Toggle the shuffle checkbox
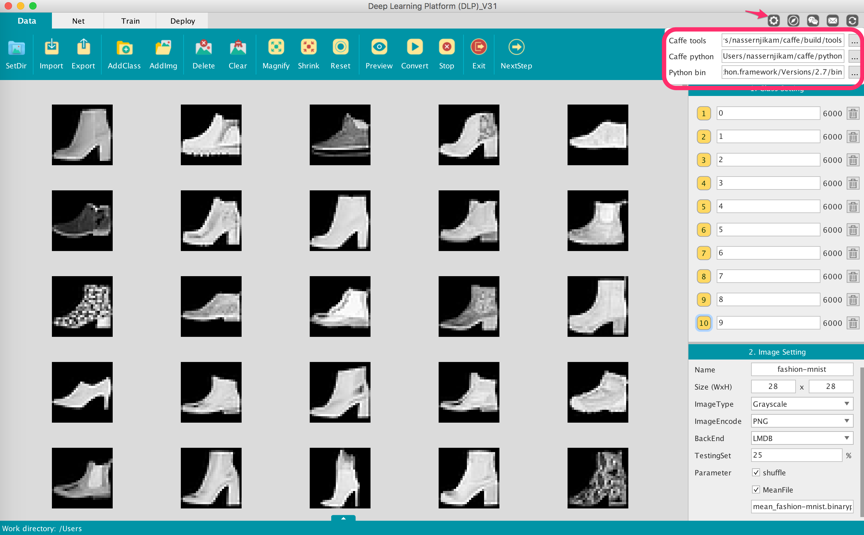The width and height of the screenshot is (864, 535). [756, 473]
